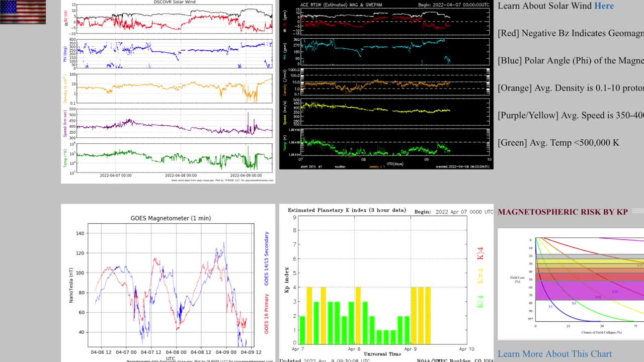Click the 'Kp index' axis label
Viewport: 644px width, 362px height.
[x=287, y=280]
